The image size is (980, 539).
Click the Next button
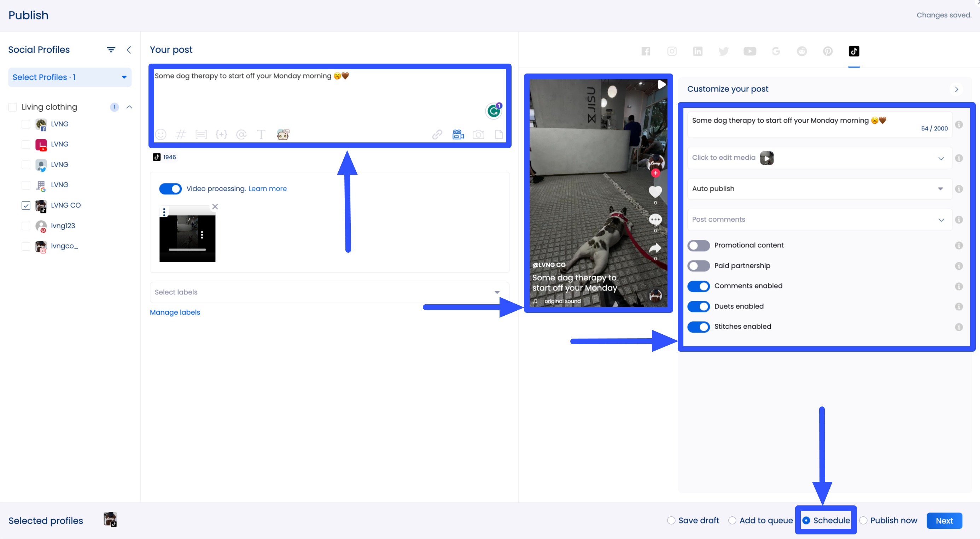click(944, 520)
